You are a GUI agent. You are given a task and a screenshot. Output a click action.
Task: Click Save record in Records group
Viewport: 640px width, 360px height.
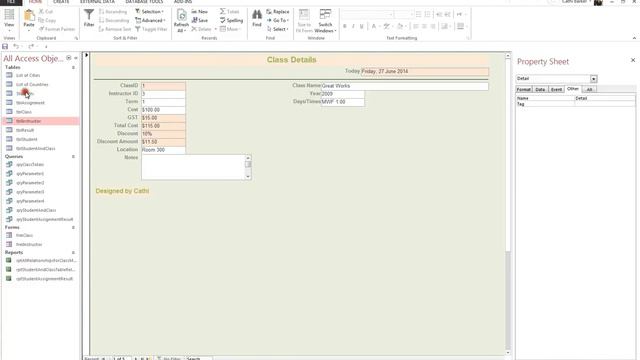200,20
